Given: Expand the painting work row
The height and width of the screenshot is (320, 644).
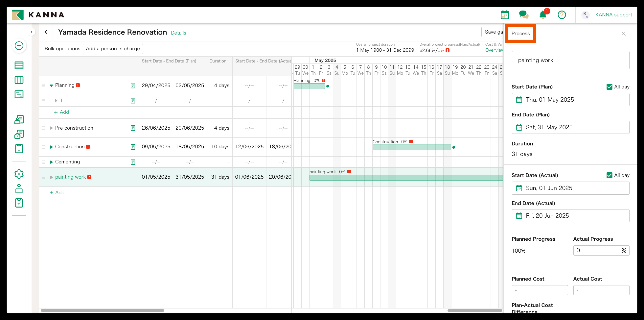Looking at the screenshot, I should (x=51, y=177).
